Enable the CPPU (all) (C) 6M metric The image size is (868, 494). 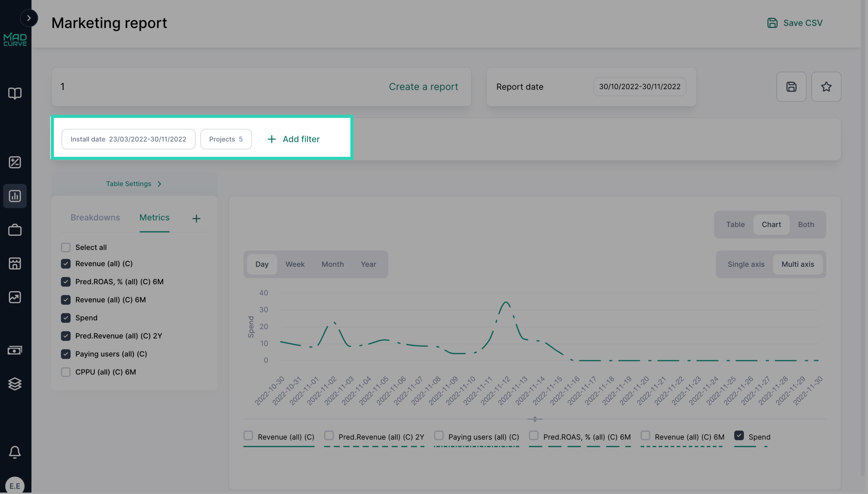coord(66,372)
